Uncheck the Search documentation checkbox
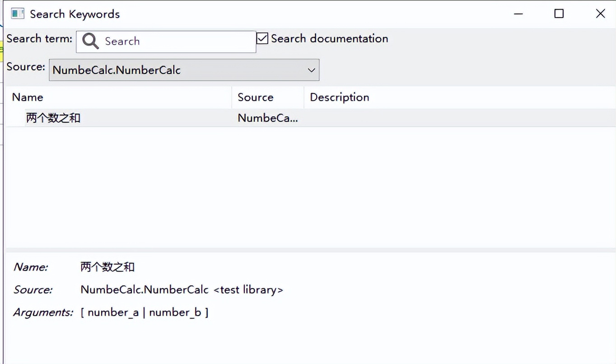Viewport: 616px width, 364px height. (x=262, y=38)
